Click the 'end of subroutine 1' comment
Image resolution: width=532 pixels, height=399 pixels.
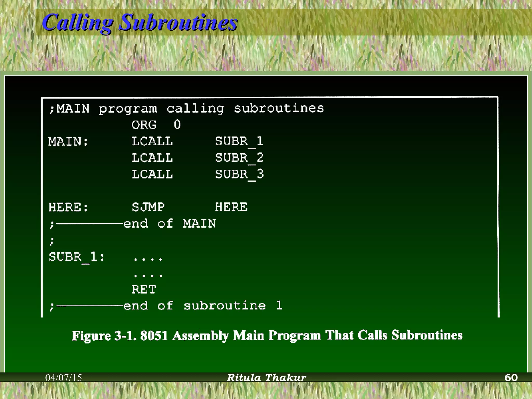pyautogui.click(x=203, y=306)
